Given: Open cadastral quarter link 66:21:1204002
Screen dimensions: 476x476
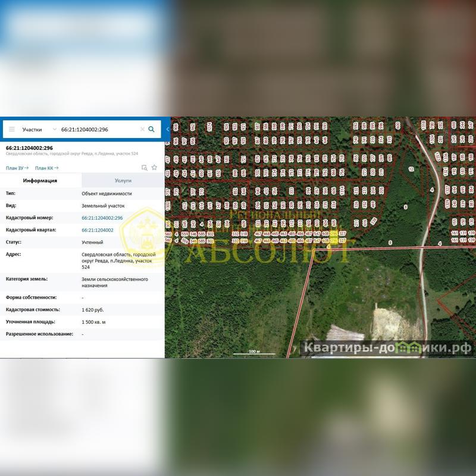Looking at the screenshot, I should click(x=98, y=230).
